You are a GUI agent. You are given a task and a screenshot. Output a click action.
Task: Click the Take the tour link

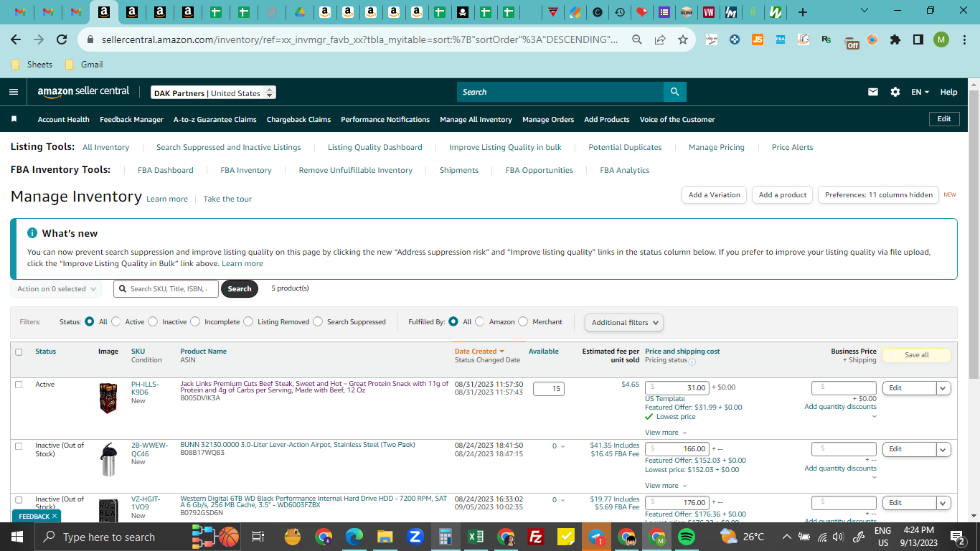pyautogui.click(x=227, y=199)
